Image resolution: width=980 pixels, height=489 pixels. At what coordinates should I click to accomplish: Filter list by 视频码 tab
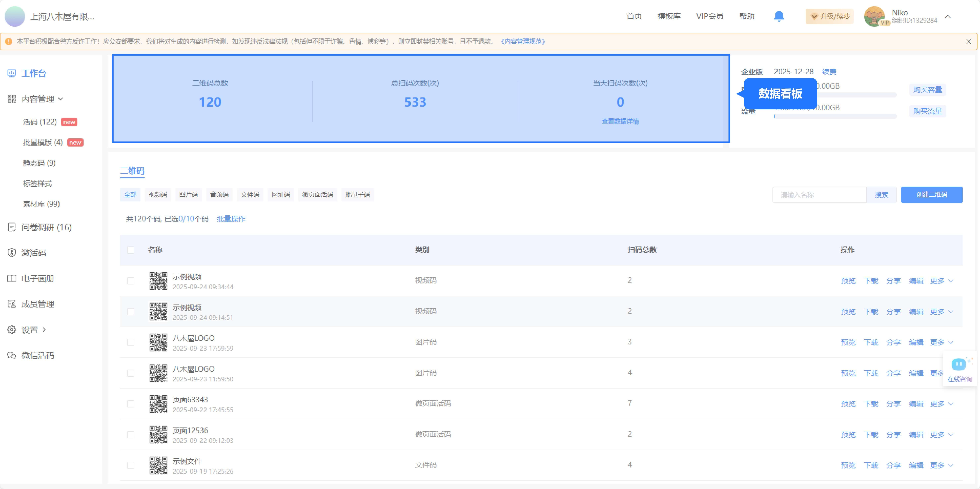click(157, 194)
